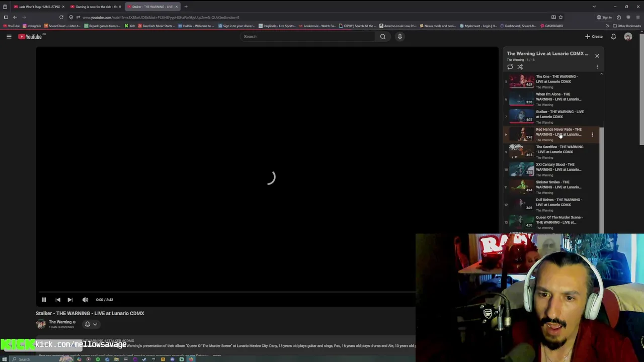Open YouTube bookmark in bookmarks bar
The width and height of the screenshot is (644, 362).
click(11, 26)
